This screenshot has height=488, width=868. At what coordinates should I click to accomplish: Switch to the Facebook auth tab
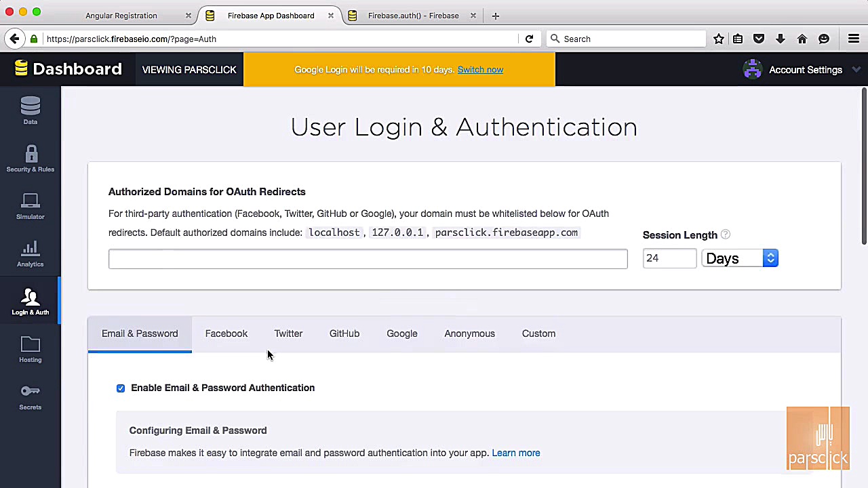(x=226, y=333)
